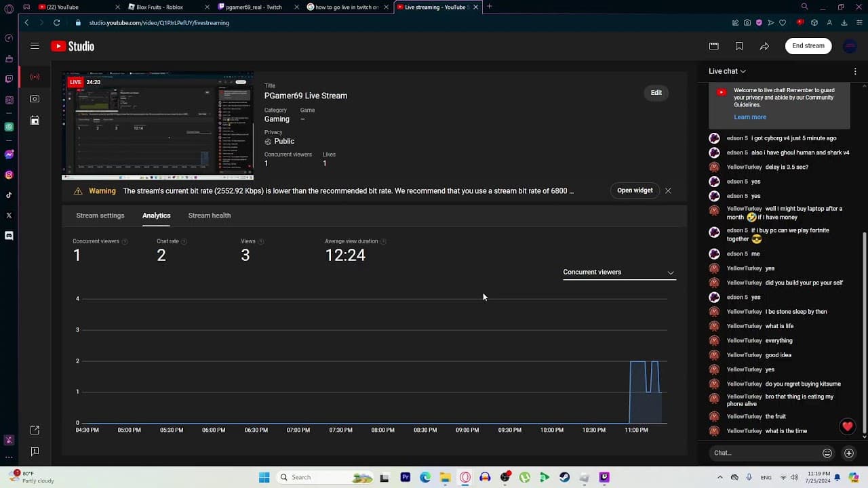
Task: Click the "PGamer69 Live Stream" title text
Action: pos(306,96)
